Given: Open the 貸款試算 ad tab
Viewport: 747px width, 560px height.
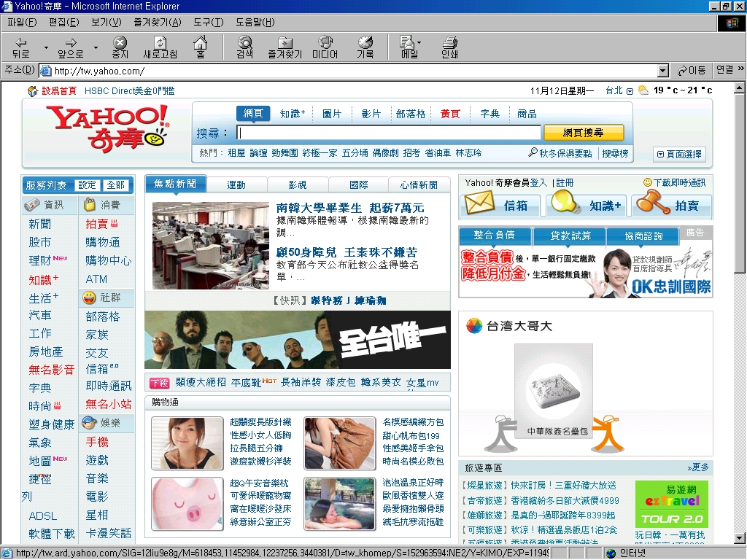Looking at the screenshot, I should 570,236.
